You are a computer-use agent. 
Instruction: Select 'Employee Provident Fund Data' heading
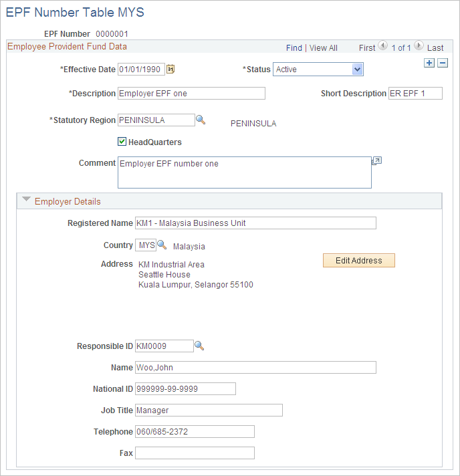pos(67,46)
